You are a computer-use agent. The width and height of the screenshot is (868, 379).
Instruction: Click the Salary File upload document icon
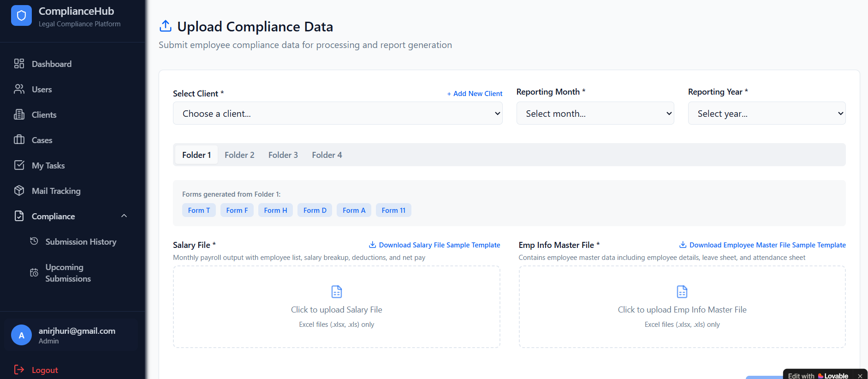(x=337, y=292)
